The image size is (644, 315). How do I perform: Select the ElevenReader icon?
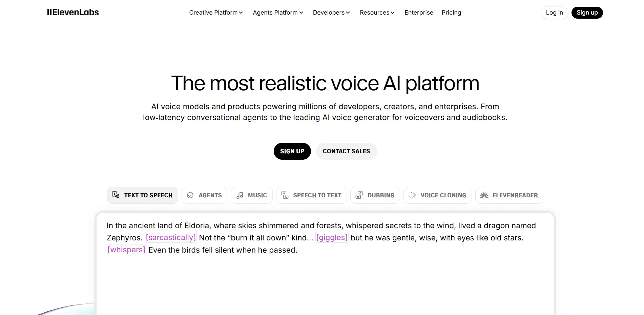coord(484,195)
